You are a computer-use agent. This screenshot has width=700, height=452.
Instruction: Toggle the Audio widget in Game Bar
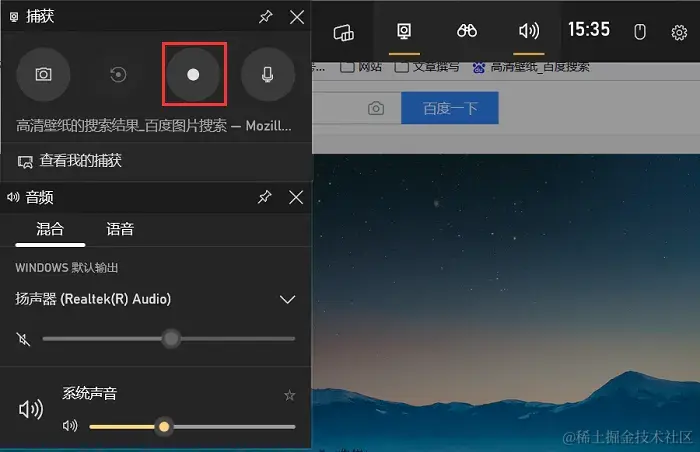[x=529, y=31]
